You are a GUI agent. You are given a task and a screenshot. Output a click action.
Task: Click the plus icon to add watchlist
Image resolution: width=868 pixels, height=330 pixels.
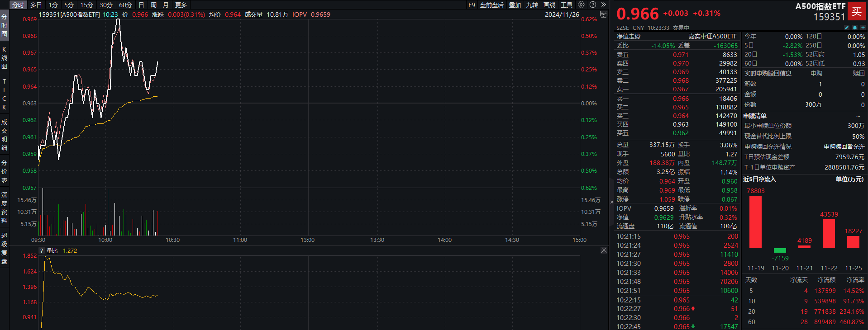pyautogui.click(x=863, y=28)
